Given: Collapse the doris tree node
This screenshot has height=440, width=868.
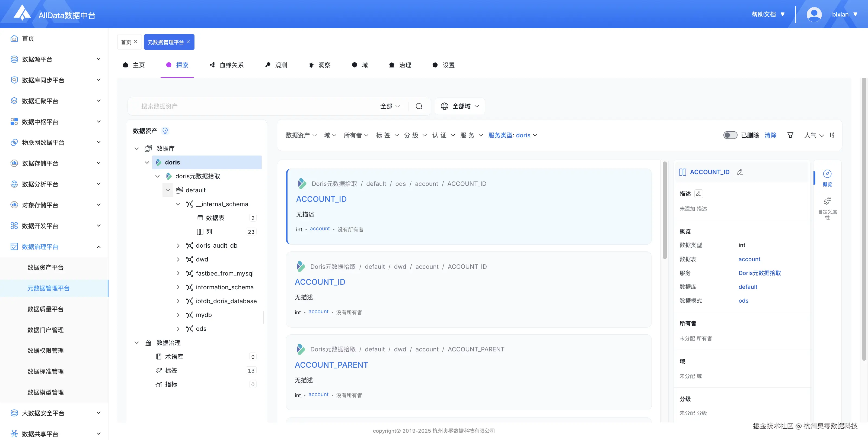Looking at the screenshot, I should point(147,163).
